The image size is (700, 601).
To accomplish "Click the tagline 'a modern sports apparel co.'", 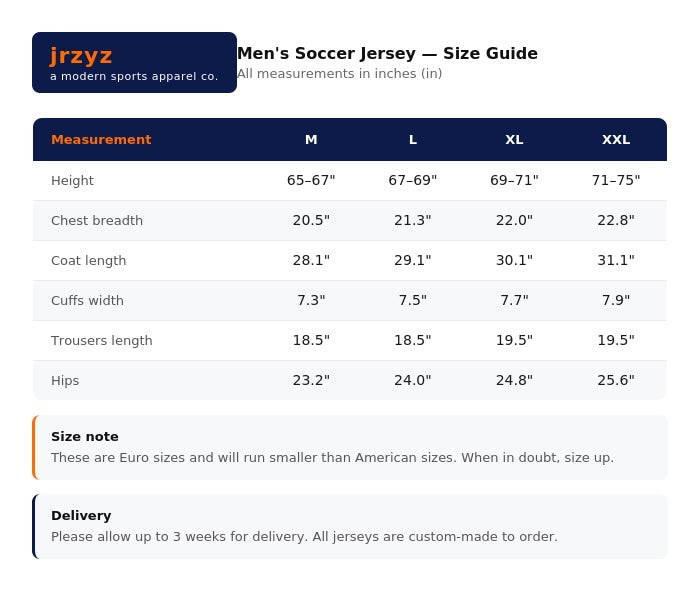I will 134,76.
